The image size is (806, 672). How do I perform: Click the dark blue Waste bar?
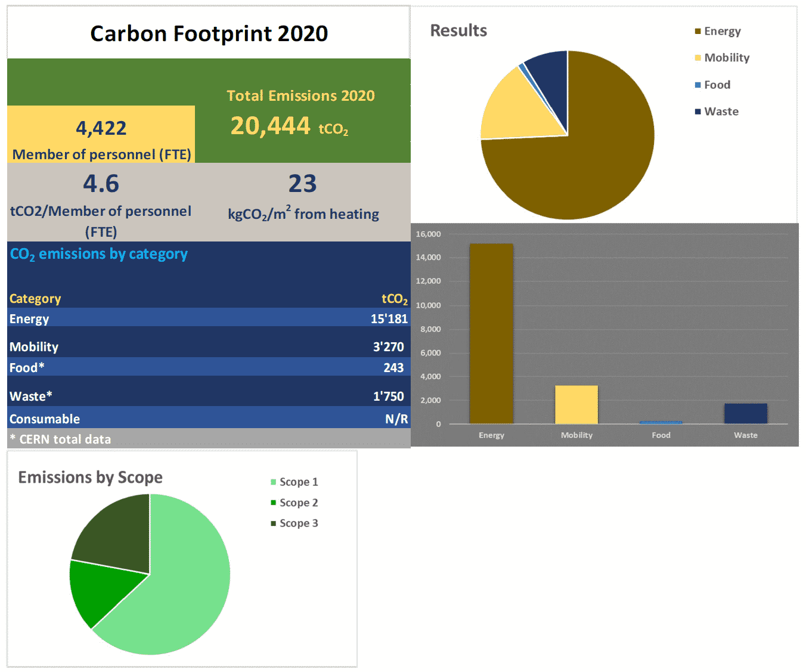point(745,413)
